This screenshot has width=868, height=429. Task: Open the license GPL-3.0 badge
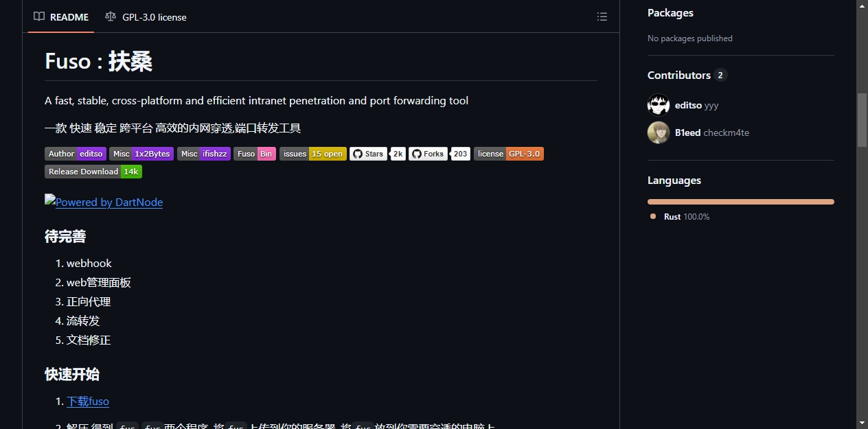click(509, 154)
